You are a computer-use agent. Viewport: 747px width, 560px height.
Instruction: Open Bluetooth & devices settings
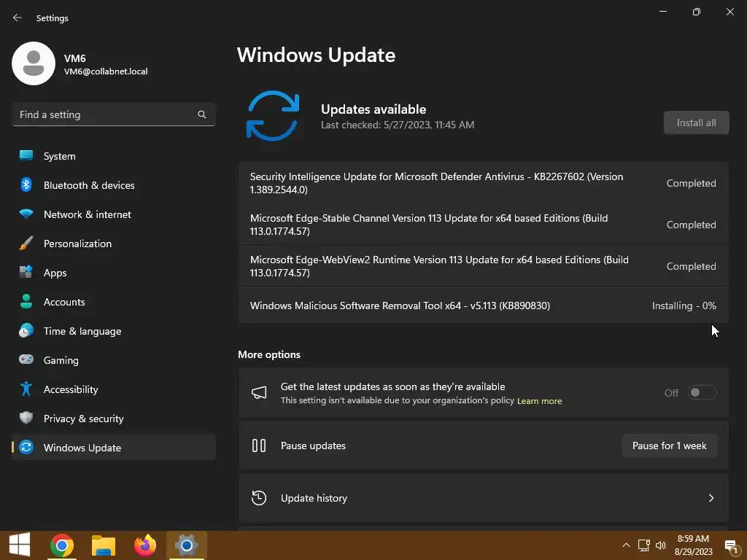pyautogui.click(x=113, y=184)
